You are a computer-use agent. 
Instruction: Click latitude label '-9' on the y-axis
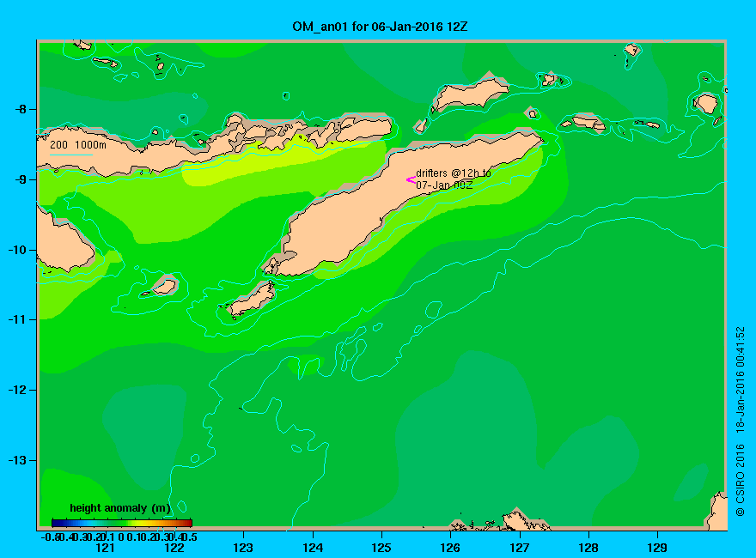pyautogui.click(x=21, y=179)
